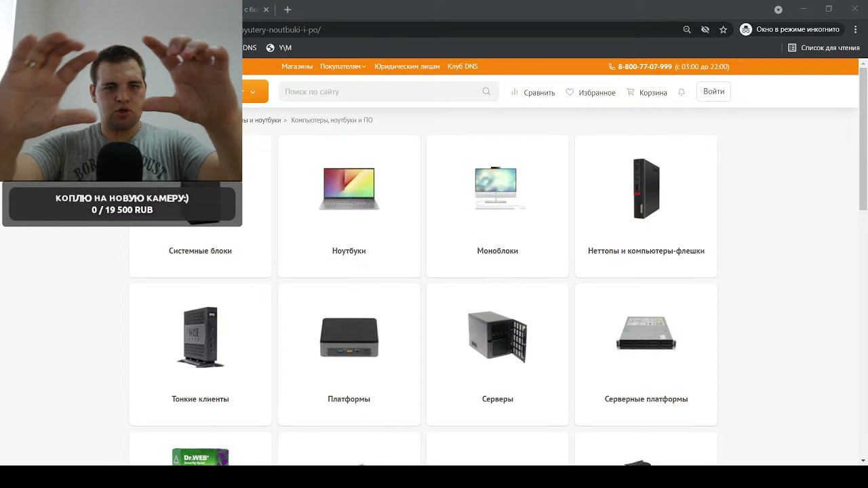
Task: Open a new browser tab
Action: (288, 9)
